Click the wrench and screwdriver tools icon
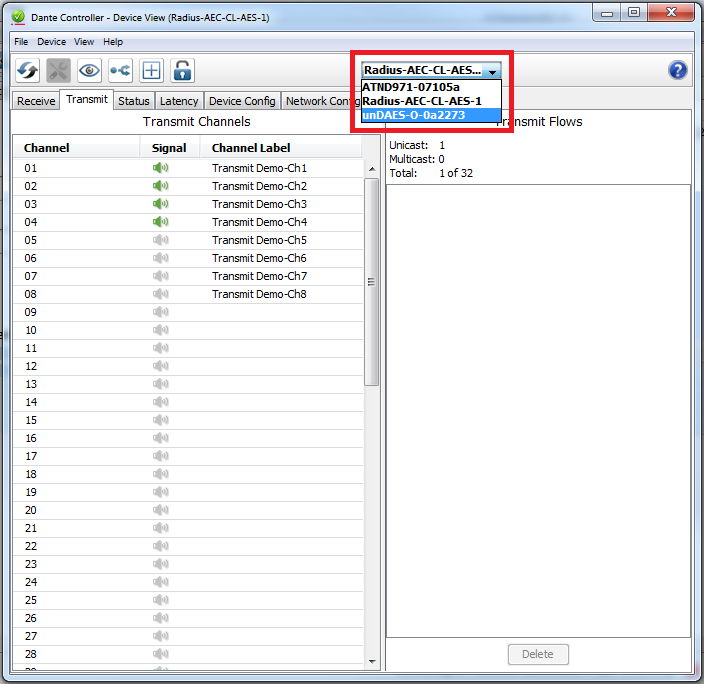Screen dimensions: 704x684 [x=58, y=71]
